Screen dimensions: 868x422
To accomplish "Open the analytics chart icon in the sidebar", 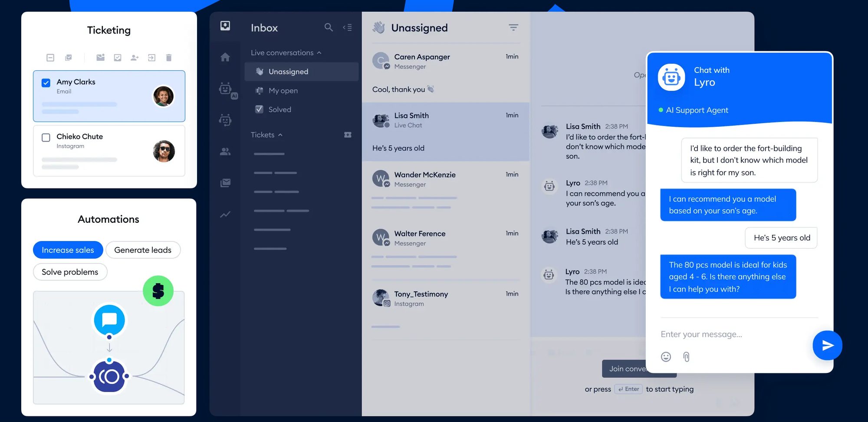I will pyautogui.click(x=225, y=214).
